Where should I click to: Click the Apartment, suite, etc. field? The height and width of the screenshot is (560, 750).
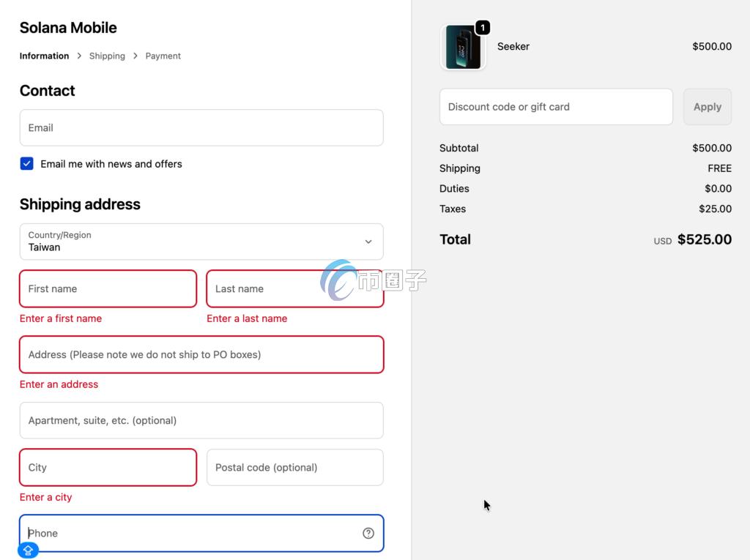coord(201,420)
